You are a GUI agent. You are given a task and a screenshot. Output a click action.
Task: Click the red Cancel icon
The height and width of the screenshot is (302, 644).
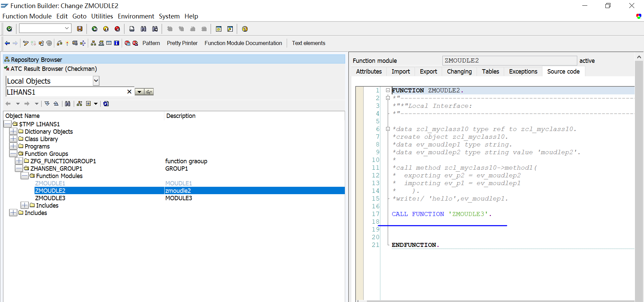pyautogui.click(x=117, y=29)
